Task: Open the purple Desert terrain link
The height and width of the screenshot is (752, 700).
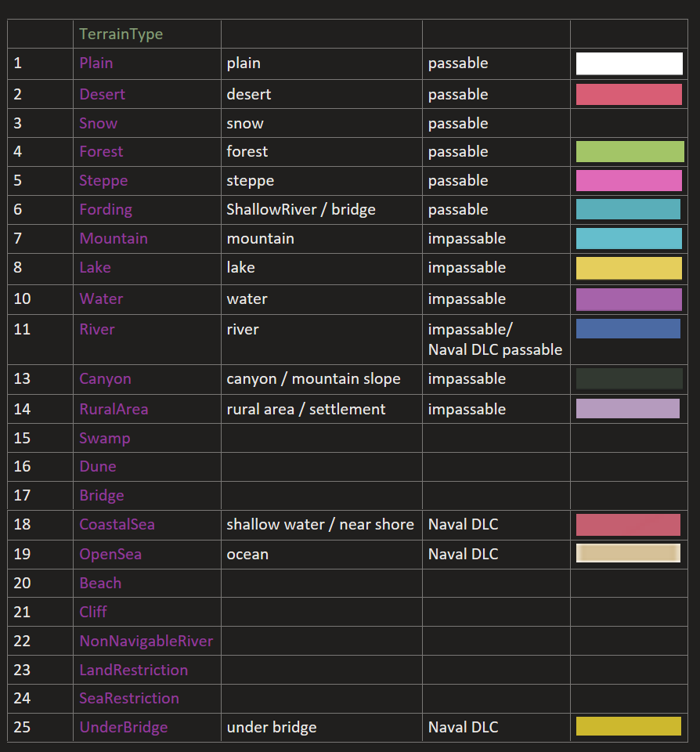Action: pyautogui.click(x=102, y=94)
